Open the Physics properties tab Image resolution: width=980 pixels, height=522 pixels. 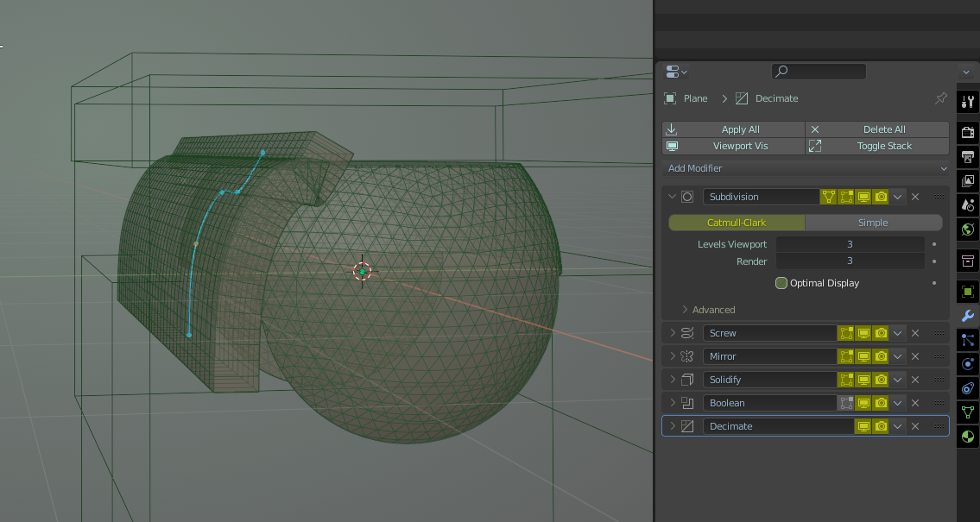click(x=968, y=364)
